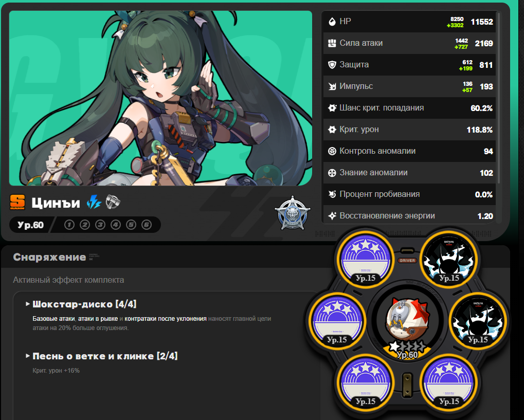Toggle mindscape cinema node 1
This screenshot has width=524, height=420.
click(69, 225)
